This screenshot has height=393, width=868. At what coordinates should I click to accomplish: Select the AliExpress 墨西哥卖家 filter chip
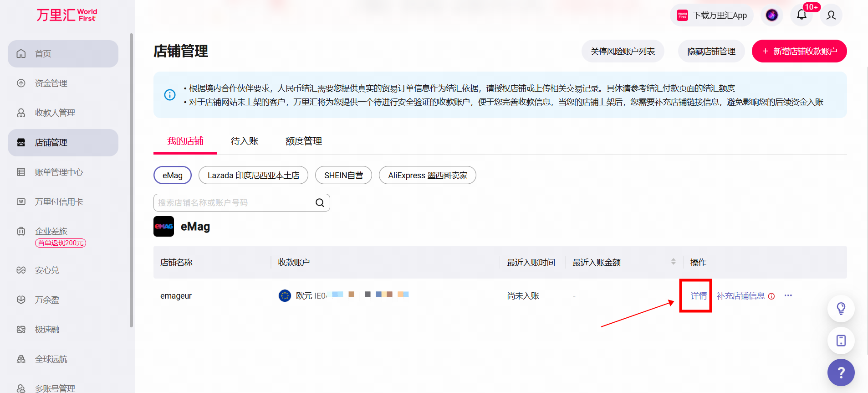click(x=428, y=176)
